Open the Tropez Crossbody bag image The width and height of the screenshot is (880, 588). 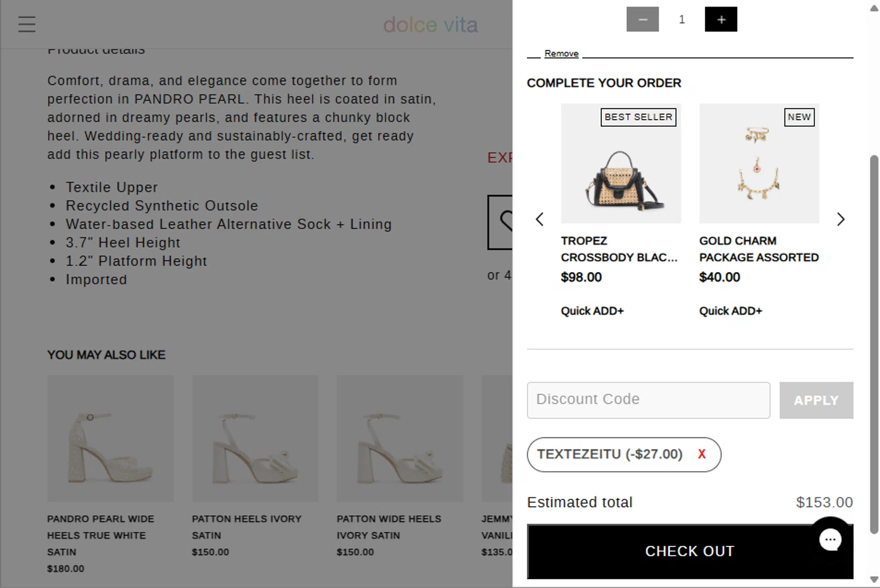pos(621,164)
